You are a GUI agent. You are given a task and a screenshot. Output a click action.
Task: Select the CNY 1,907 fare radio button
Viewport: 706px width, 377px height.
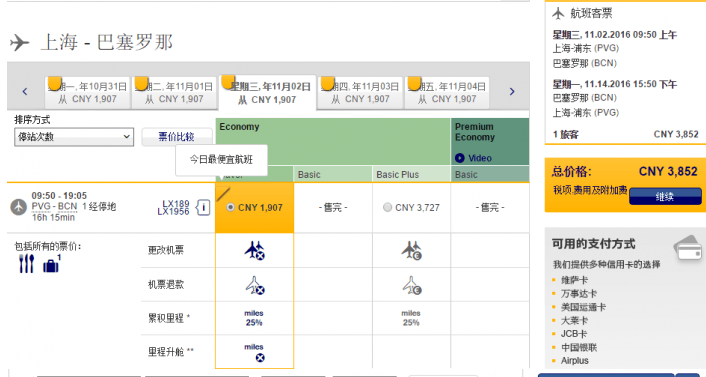231,207
